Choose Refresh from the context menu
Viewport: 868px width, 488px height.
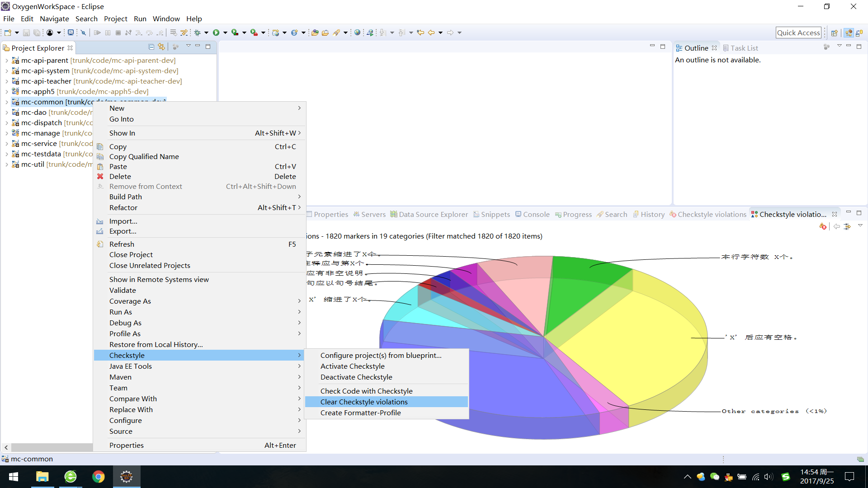(199, 244)
